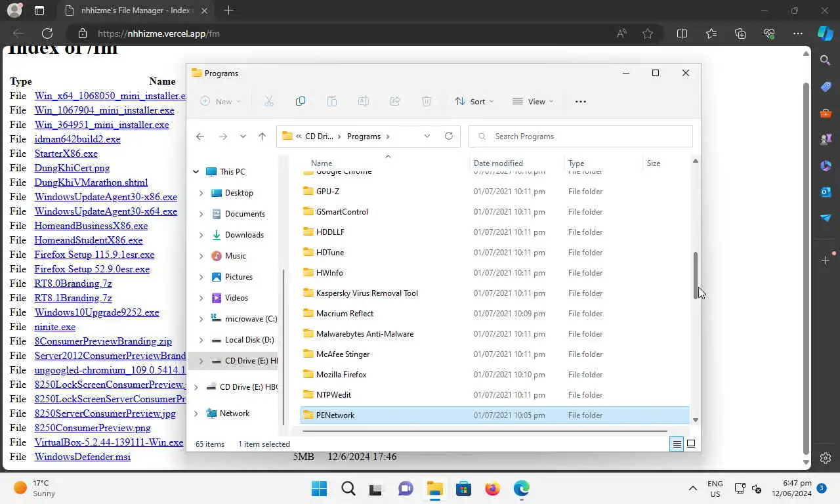
Task: Sort by Date modified column header
Action: [498, 163]
